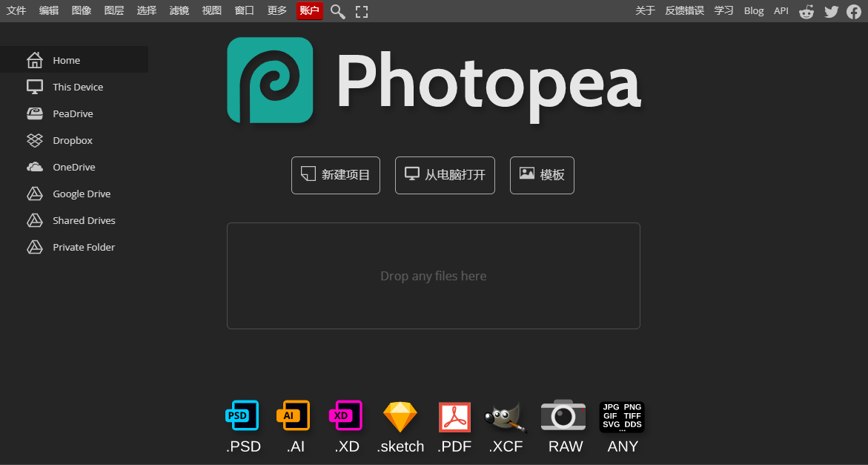Open PeaDrive storage in sidebar
This screenshot has height=465, width=868.
coord(74,113)
